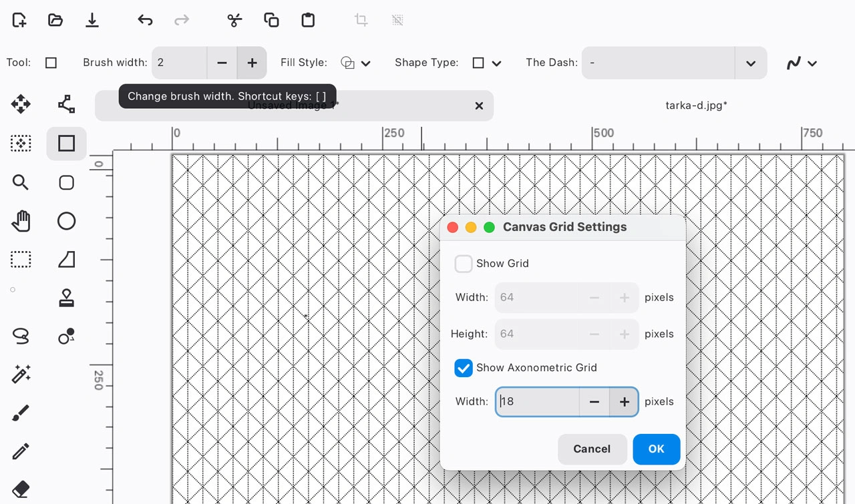Select the Lasso selection tool

pos(21,336)
